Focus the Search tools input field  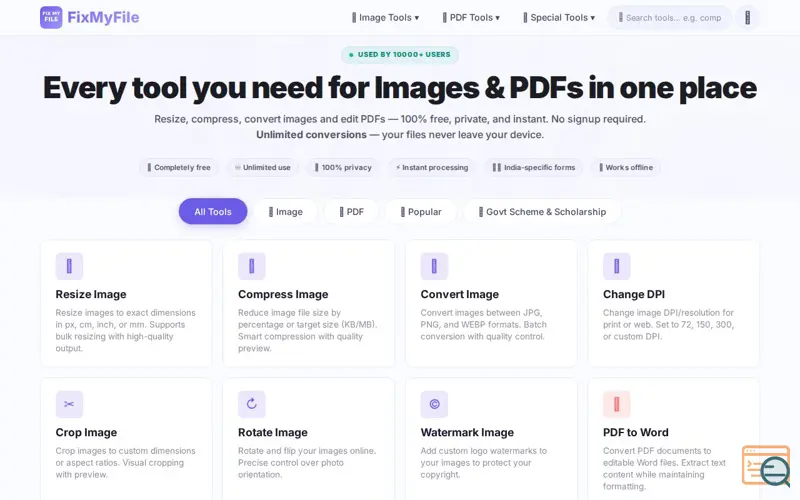(669, 18)
